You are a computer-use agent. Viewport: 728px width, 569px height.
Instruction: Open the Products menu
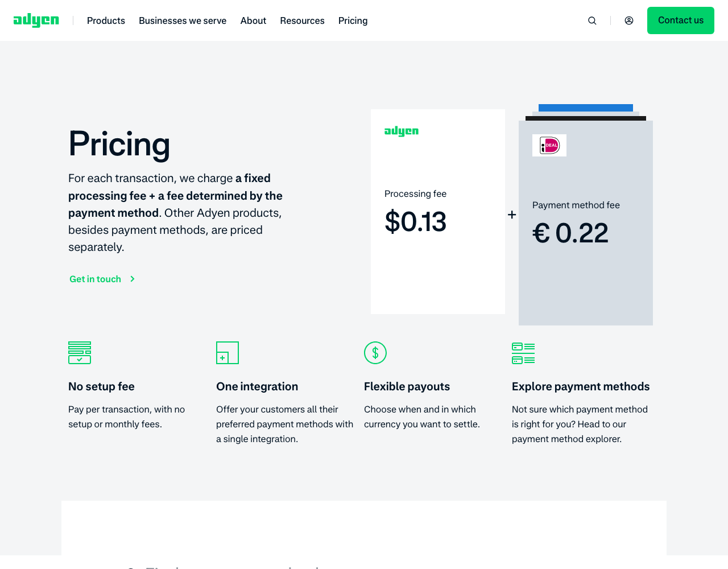106,20
